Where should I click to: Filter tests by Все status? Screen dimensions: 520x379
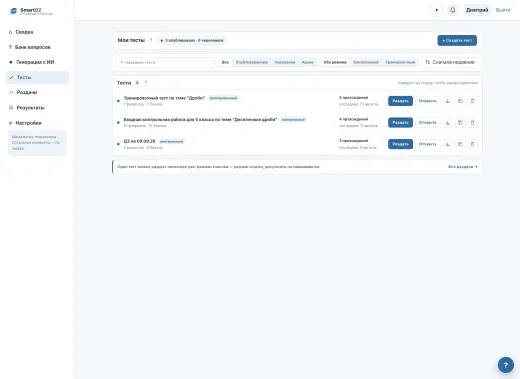[x=225, y=62]
